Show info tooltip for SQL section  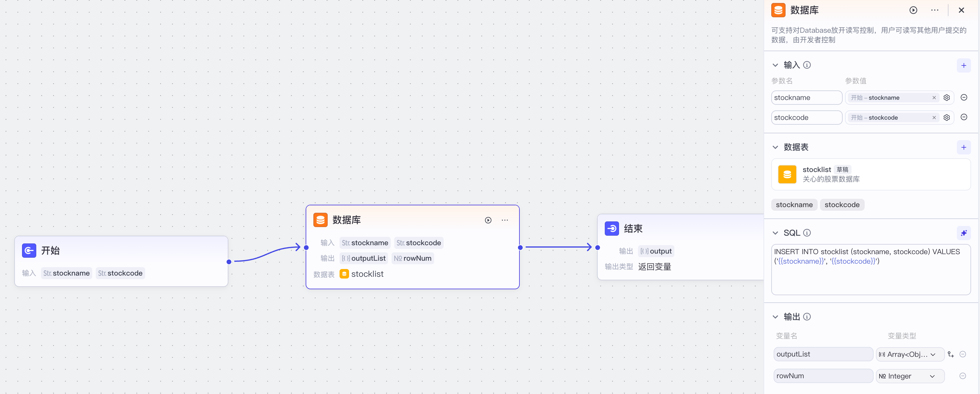[807, 233]
